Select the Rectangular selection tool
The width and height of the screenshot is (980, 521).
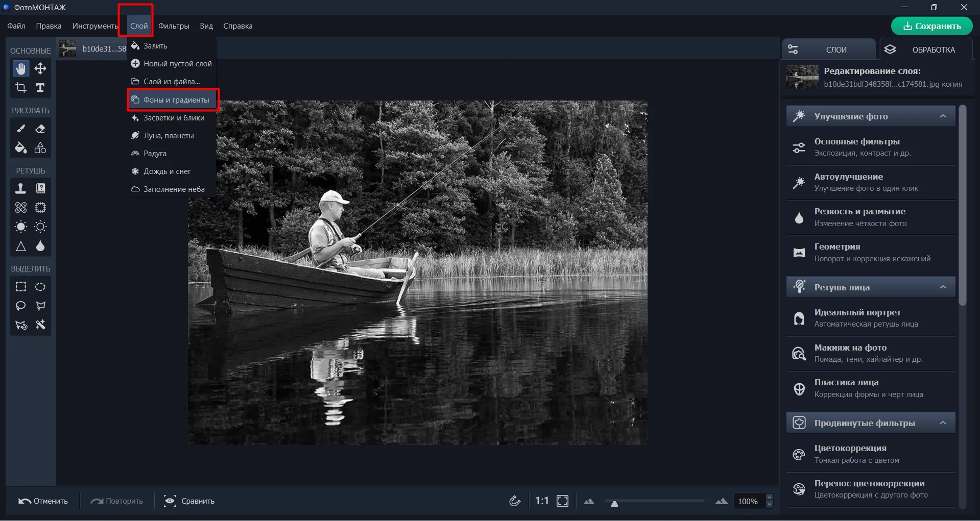[x=21, y=287]
